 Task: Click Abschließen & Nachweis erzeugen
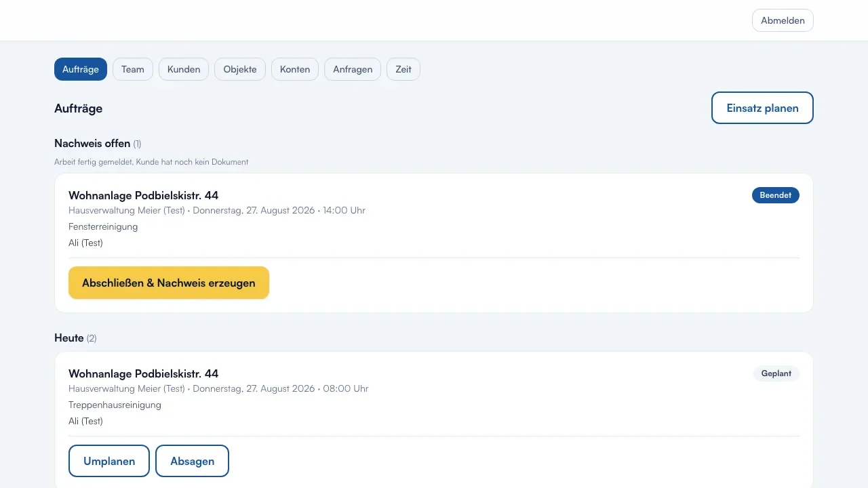169,283
